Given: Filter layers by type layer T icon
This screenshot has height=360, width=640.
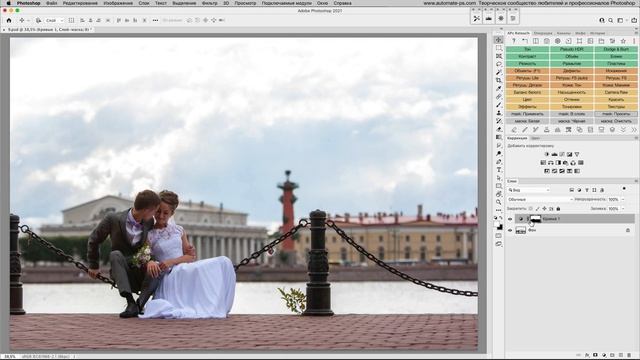Looking at the screenshot, I should point(587,190).
